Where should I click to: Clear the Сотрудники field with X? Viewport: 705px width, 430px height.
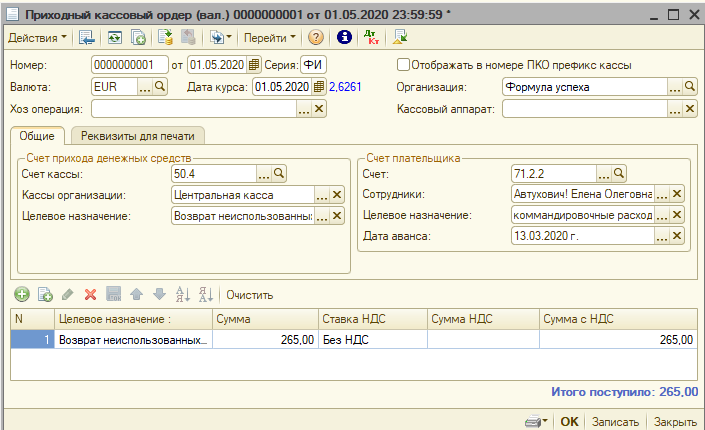pos(677,194)
